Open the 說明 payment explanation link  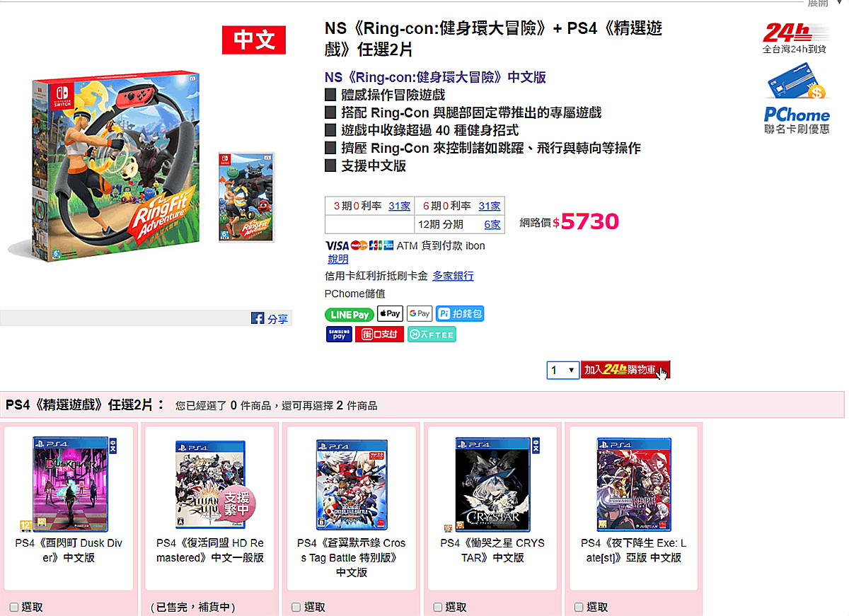click(x=338, y=260)
